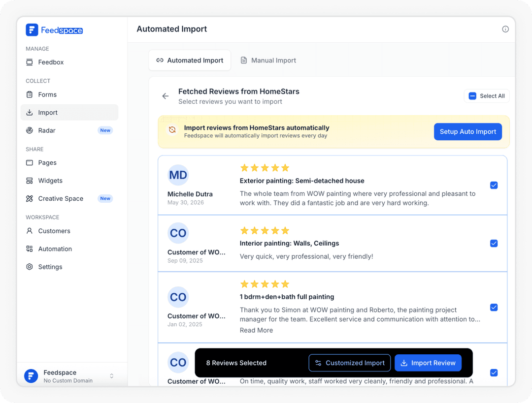Click the Import download icon in sidebar
The width and height of the screenshot is (532, 403).
coord(30,112)
